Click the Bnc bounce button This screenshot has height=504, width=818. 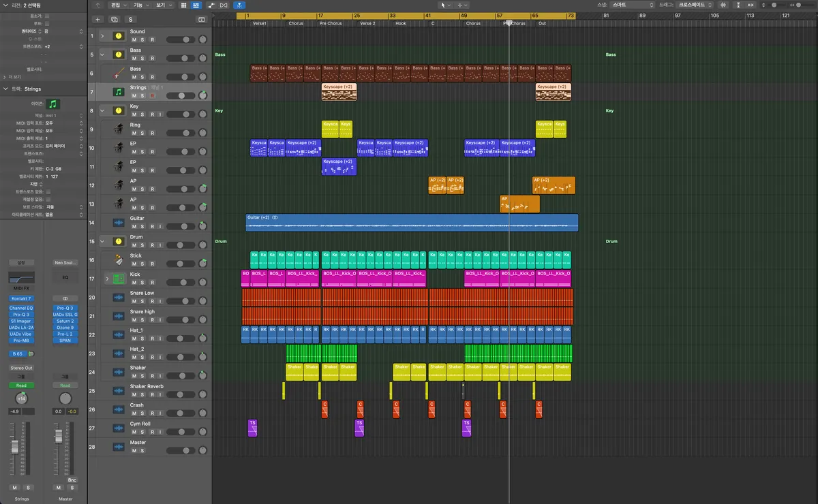[72, 479]
